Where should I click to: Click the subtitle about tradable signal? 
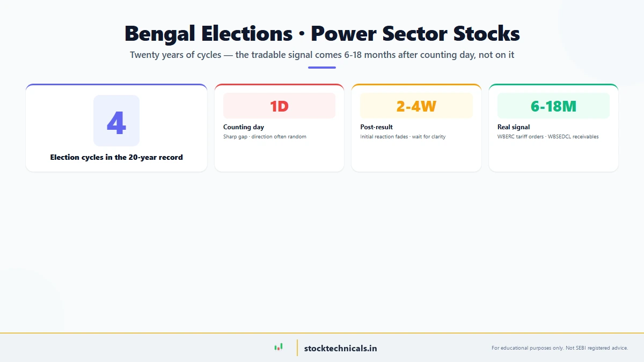click(322, 55)
